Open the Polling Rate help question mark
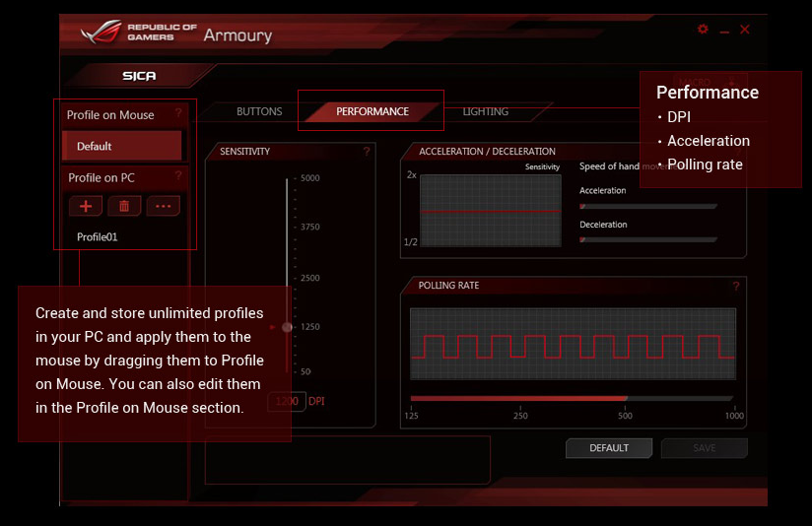 735,287
